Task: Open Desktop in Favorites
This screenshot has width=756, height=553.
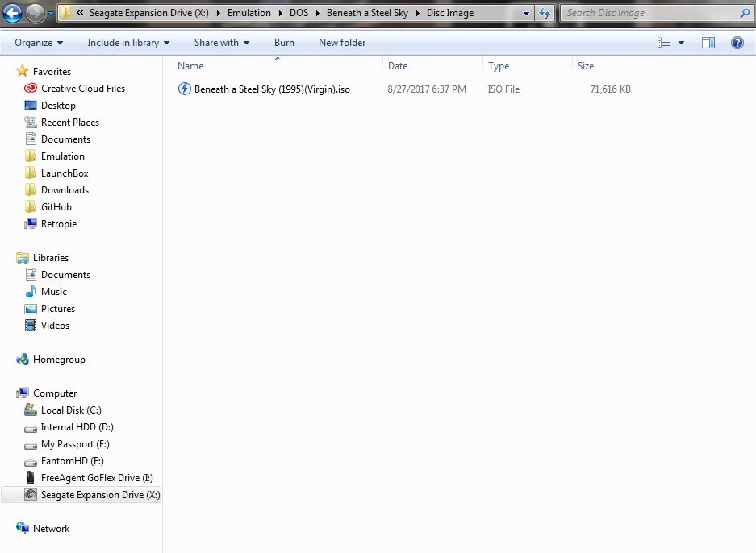Action: (x=58, y=106)
